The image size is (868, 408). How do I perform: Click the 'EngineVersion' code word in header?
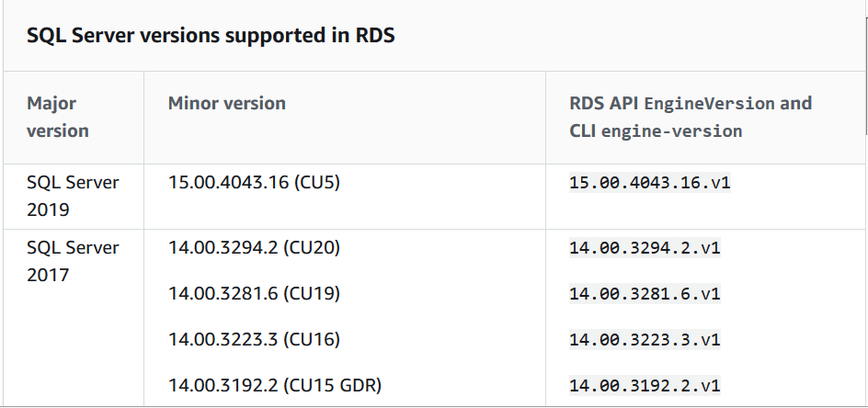coord(709,104)
